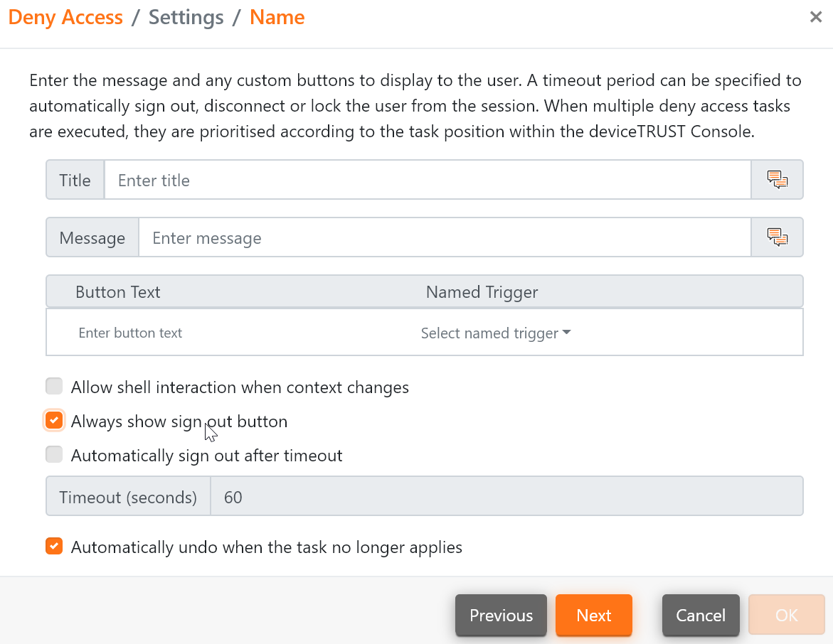
Task: Click into the Enter message field
Action: (x=444, y=238)
